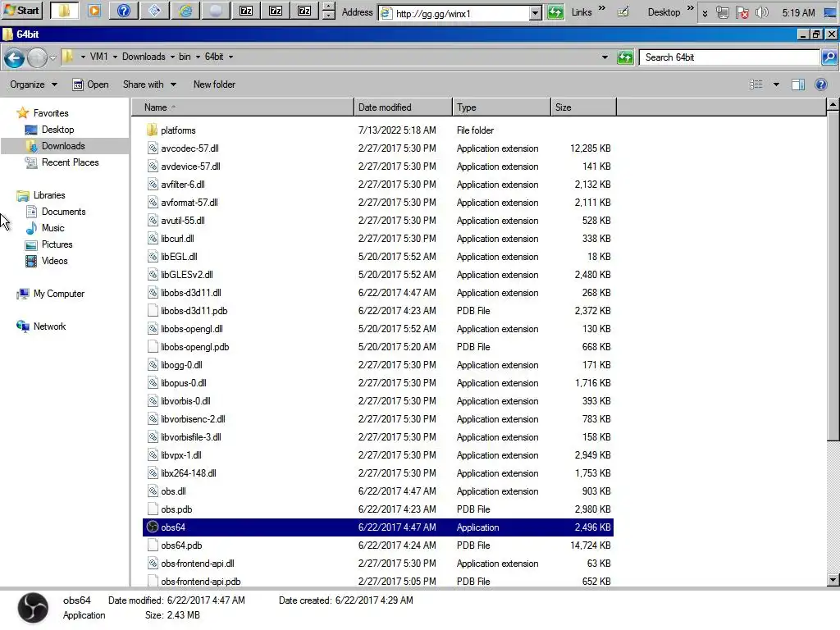Expand 64bit breadcrumb dropdown arrow
Viewport: 840px width, 630px height.
tap(231, 57)
